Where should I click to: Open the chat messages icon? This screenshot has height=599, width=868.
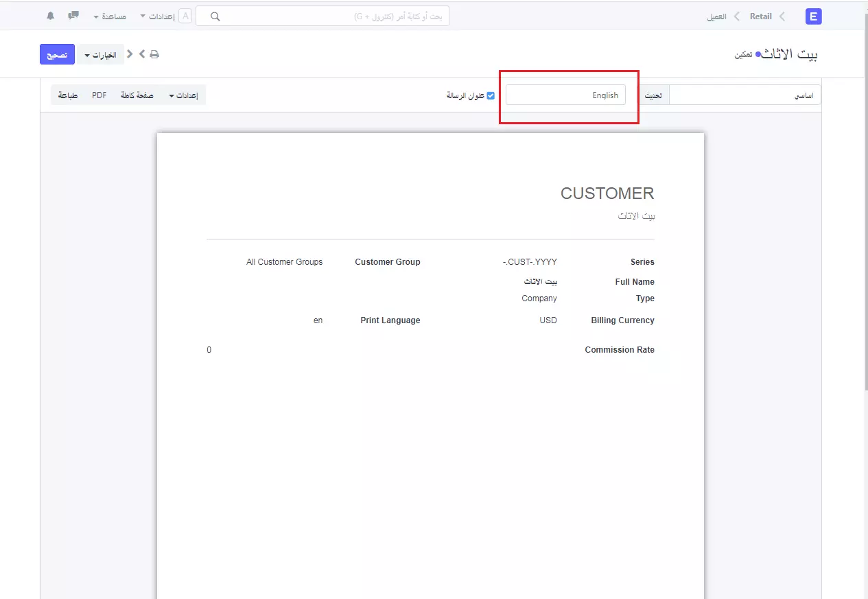click(x=73, y=16)
